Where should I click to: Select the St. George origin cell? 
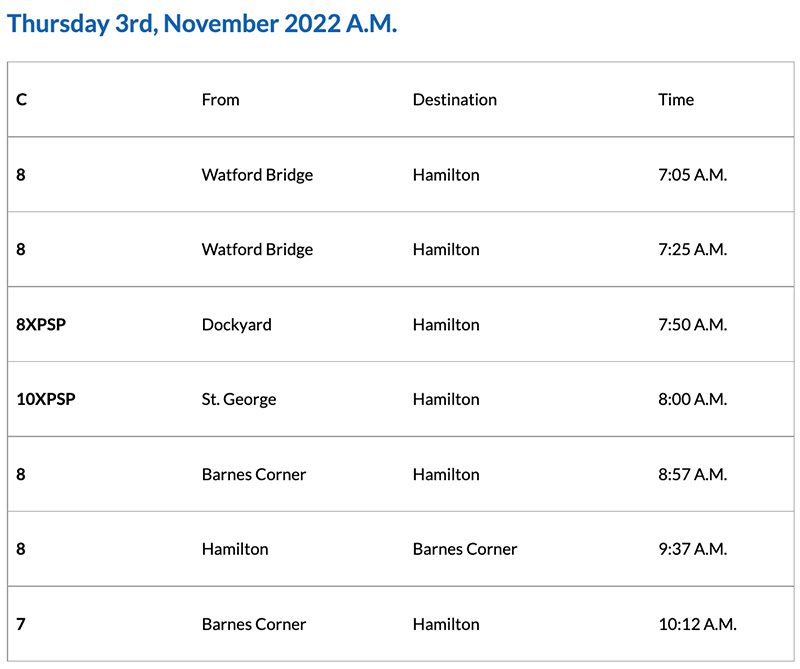(238, 399)
